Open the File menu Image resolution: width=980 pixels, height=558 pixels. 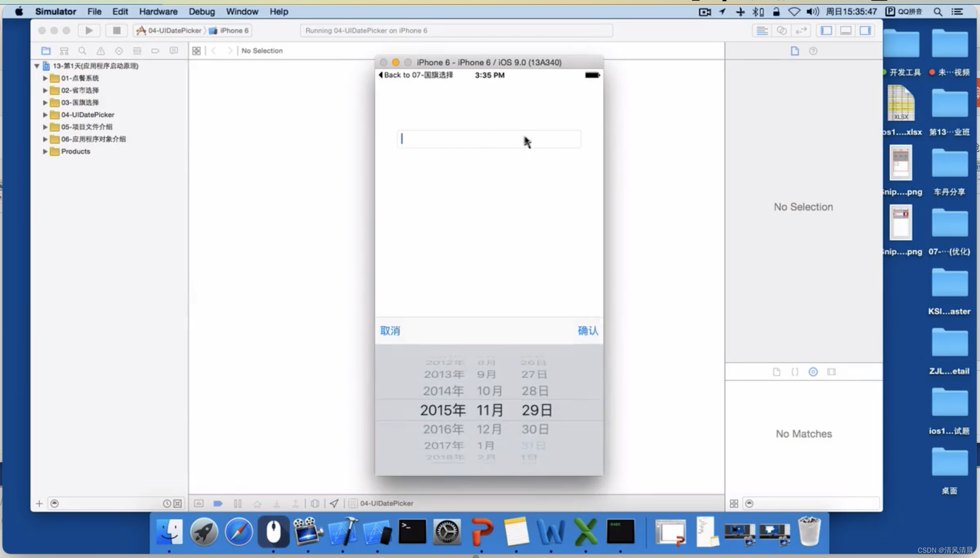point(94,11)
